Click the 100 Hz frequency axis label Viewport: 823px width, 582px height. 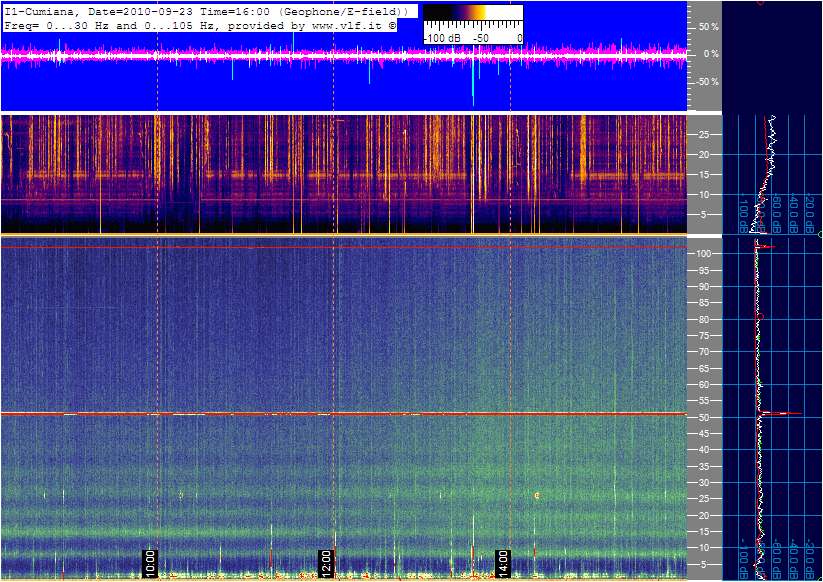tap(705, 254)
